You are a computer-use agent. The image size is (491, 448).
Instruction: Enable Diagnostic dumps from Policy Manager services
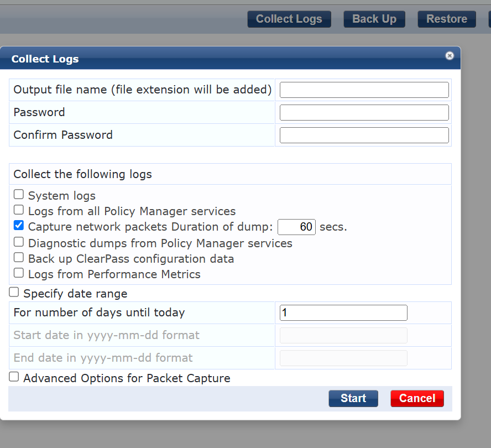click(19, 242)
